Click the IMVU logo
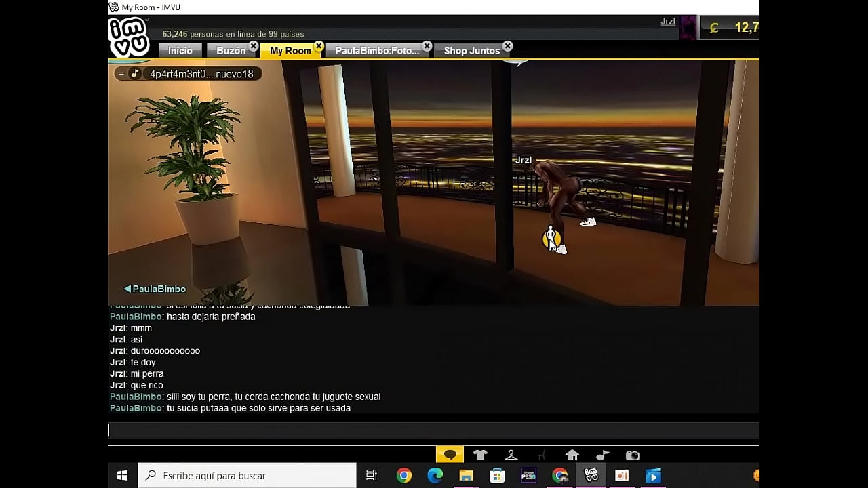Image resolution: width=868 pixels, height=488 pixels. [x=129, y=37]
